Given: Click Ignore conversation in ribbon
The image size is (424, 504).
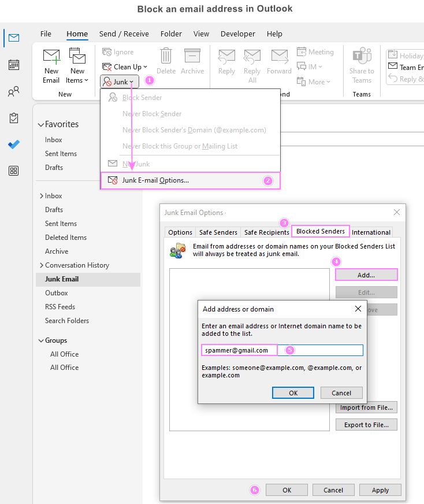Looking at the screenshot, I should pos(118,52).
